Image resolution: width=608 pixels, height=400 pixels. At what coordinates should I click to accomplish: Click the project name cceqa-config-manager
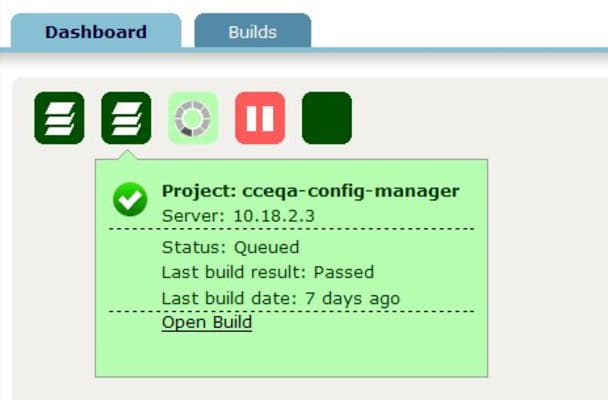click(351, 191)
